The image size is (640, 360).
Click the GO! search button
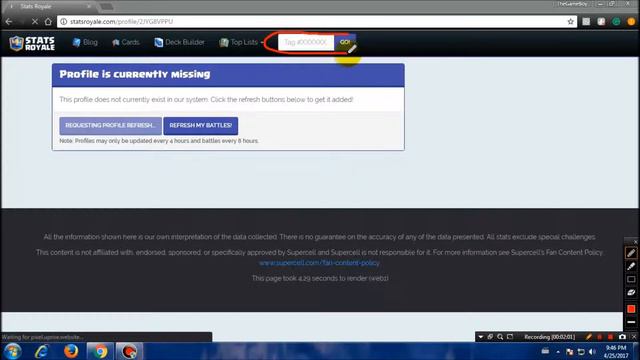(x=344, y=42)
